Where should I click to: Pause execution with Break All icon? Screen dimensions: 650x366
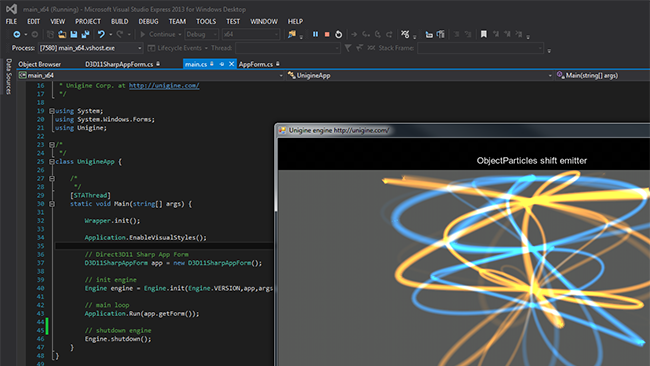click(315, 34)
